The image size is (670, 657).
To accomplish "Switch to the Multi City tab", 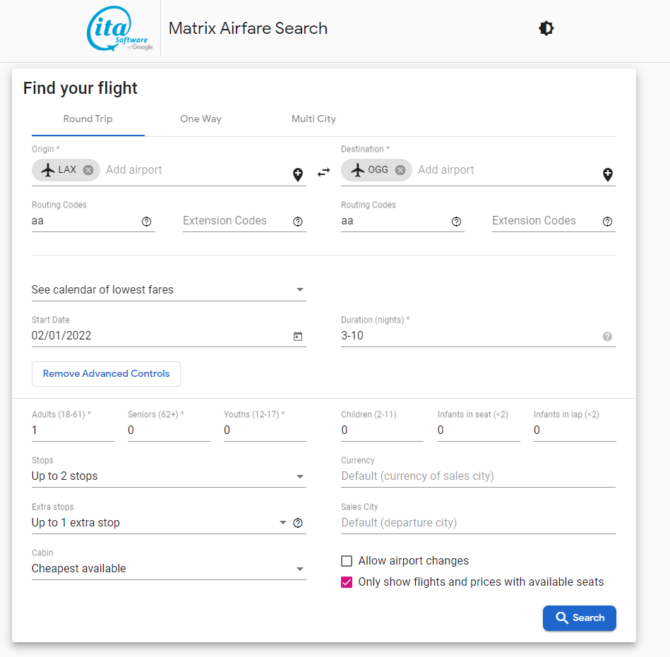I will pyautogui.click(x=314, y=119).
